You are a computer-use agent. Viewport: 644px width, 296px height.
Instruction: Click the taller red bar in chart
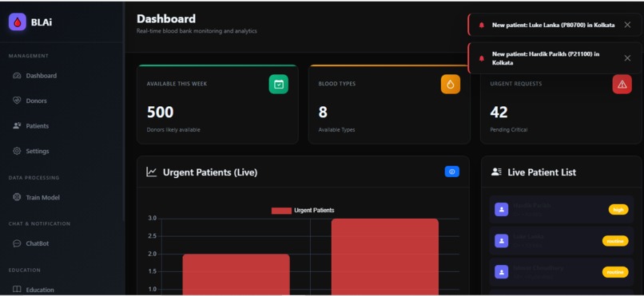coord(385,257)
